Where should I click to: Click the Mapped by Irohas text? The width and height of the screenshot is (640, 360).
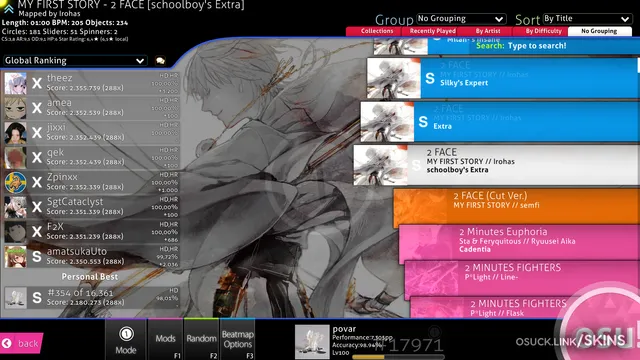[49, 13]
